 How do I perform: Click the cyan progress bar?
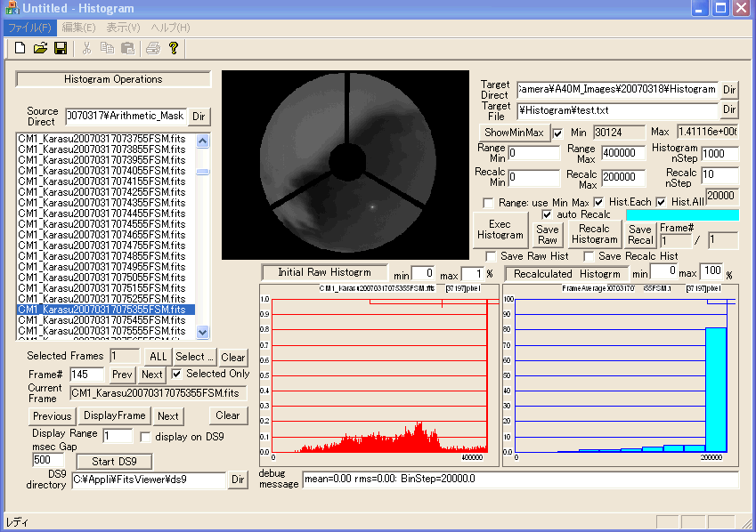681,214
